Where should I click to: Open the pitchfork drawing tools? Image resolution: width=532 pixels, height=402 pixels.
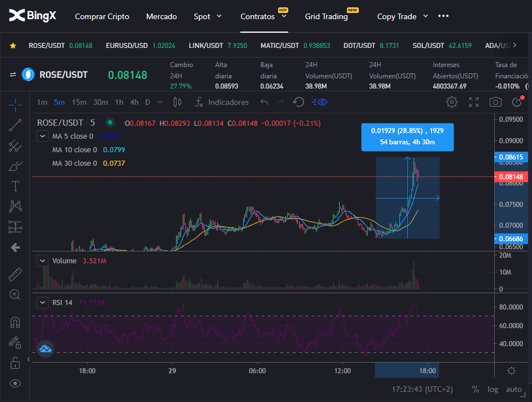coord(15,146)
